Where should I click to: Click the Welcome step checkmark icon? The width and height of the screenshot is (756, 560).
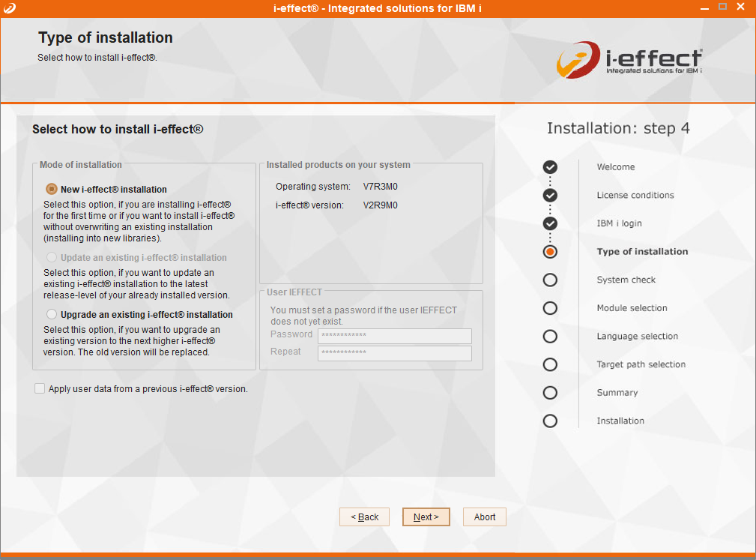550,167
